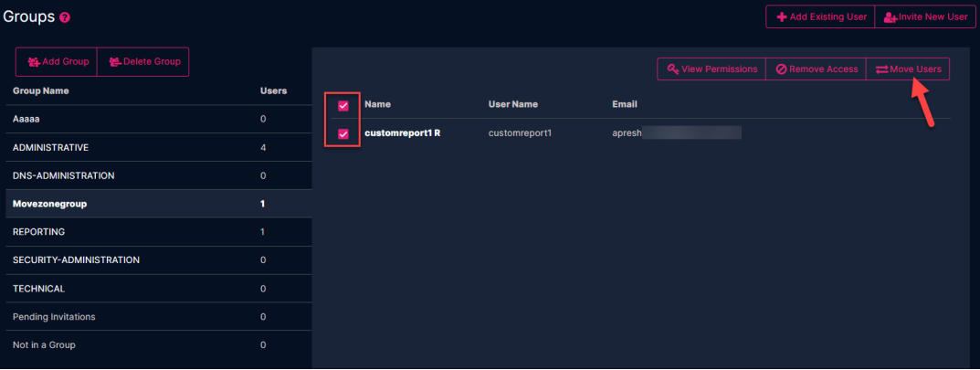Uncheck the customreport1 R user checkbox
This screenshot has width=980, height=370.
coord(343,133)
